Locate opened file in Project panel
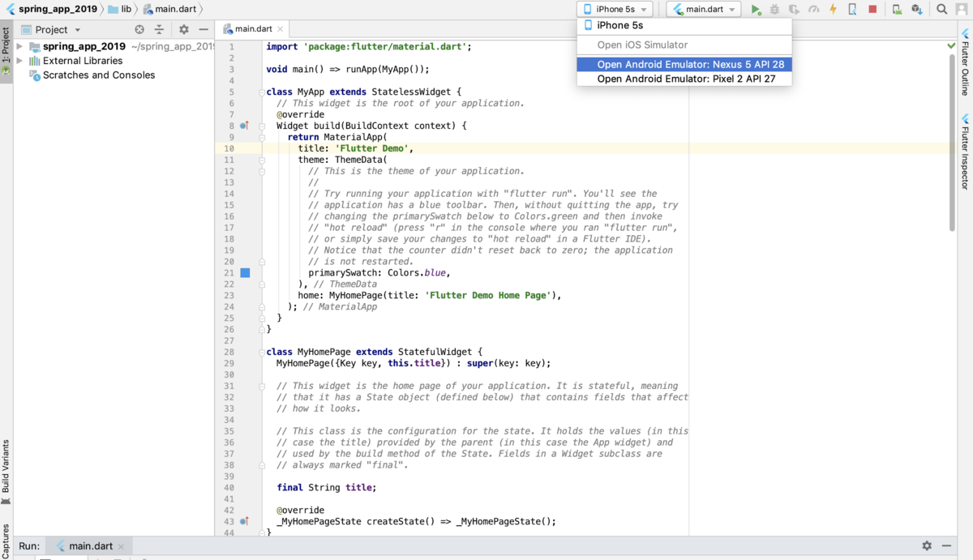Viewport: 973px width, 560px height. (139, 29)
